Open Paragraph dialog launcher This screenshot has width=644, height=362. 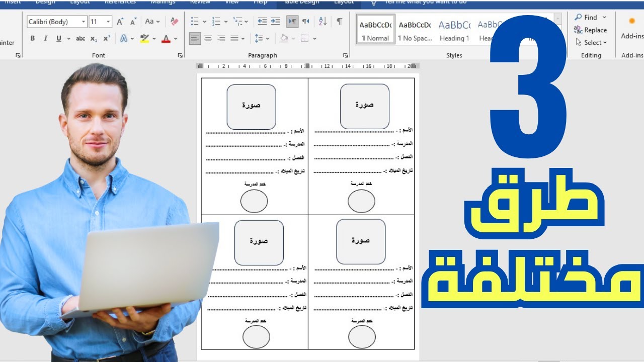[x=345, y=55]
